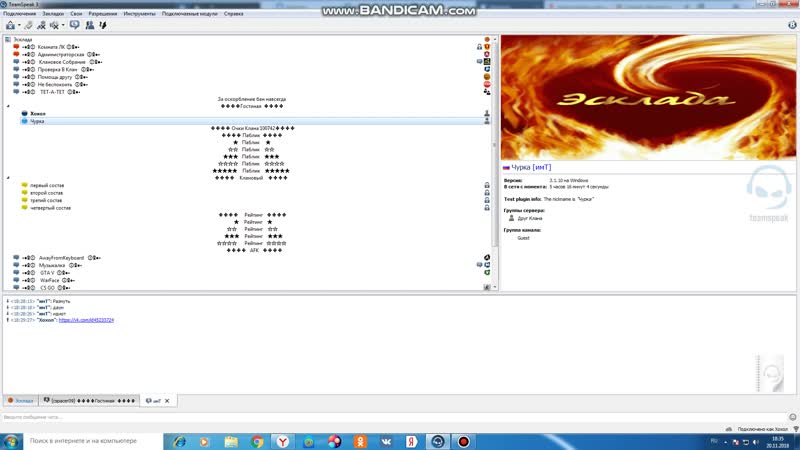Switch to the инТ private chat tab
The width and height of the screenshot is (800, 450).
click(x=153, y=401)
